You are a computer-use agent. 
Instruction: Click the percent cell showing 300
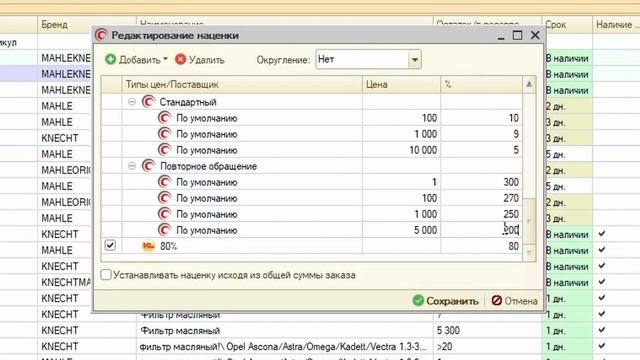(481, 182)
